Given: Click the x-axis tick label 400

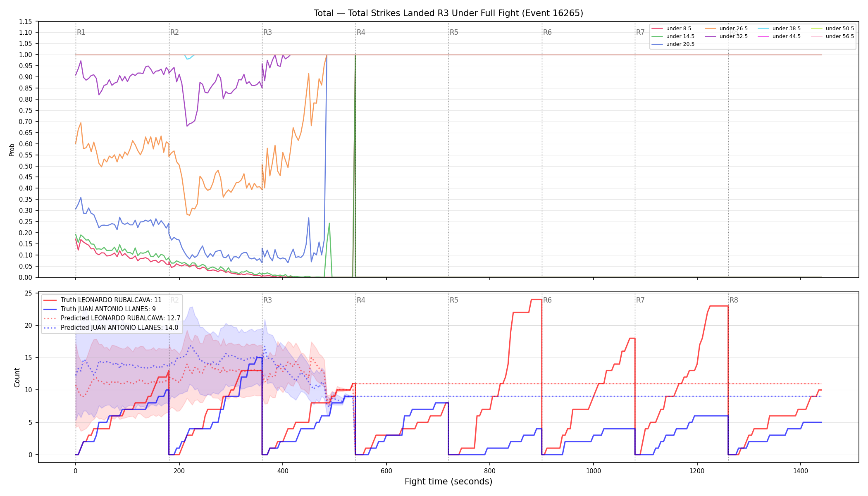Looking at the screenshot, I should 283,470.
